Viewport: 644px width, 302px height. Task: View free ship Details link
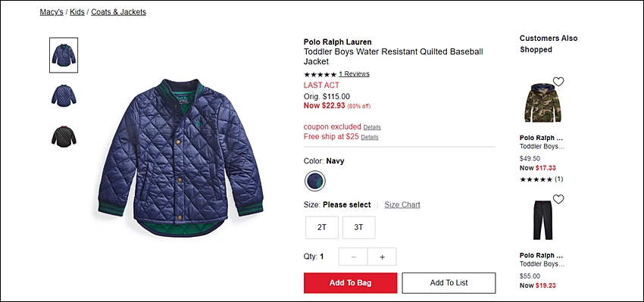[x=370, y=137]
